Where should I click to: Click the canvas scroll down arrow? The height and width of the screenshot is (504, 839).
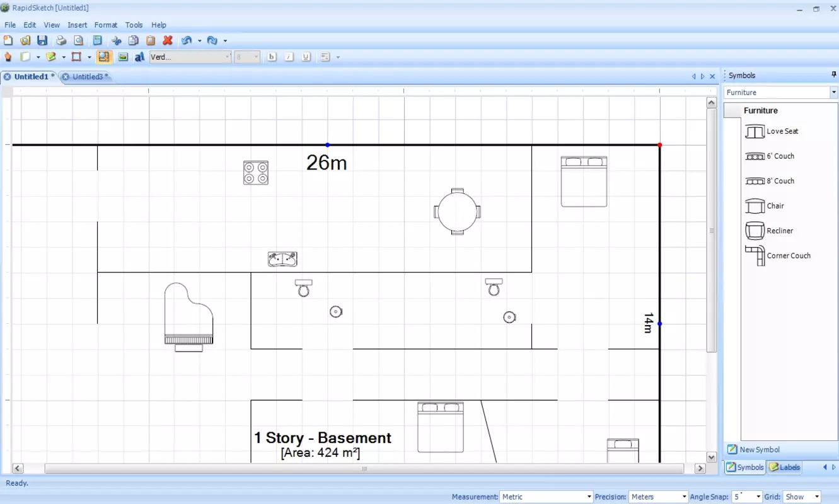[712, 457]
